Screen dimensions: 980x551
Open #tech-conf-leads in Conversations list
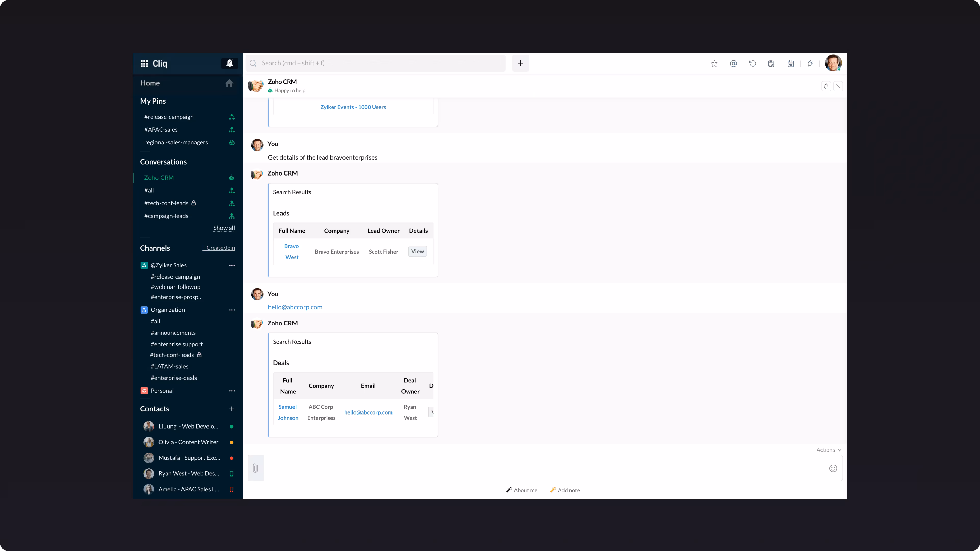pos(166,203)
